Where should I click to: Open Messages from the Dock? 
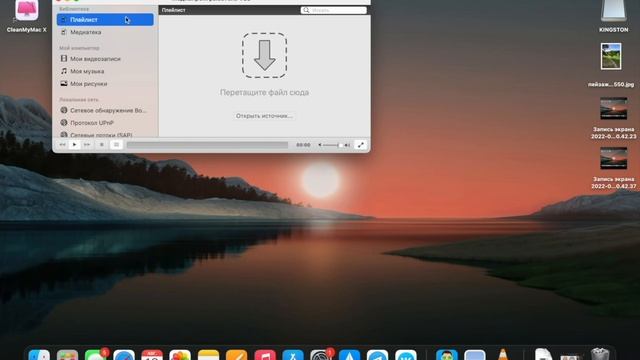click(x=96, y=355)
